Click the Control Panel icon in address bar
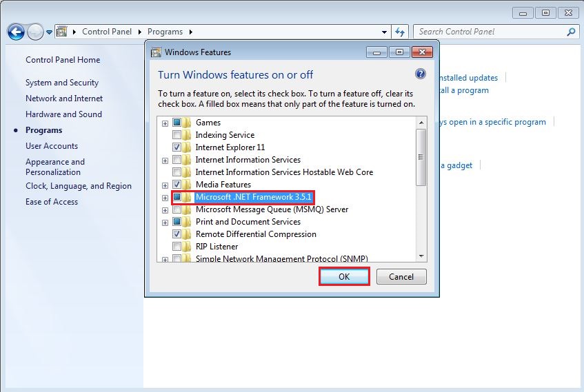The image size is (584, 392). pyautogui.click(x=62, y=32)
